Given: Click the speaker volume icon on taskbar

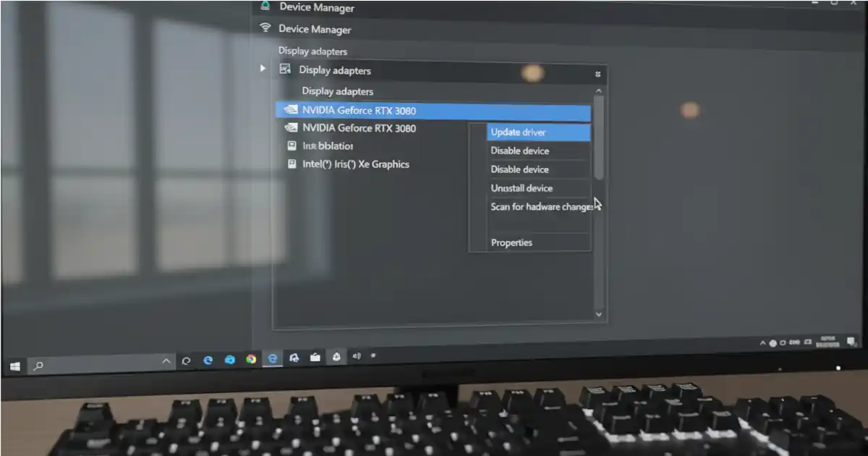Looking at the screenshot, I should pos(356,356).
